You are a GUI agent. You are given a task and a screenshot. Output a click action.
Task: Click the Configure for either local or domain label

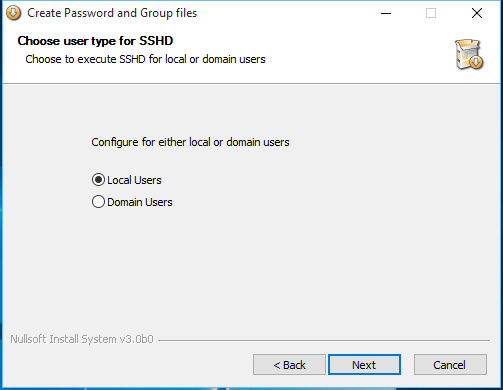pos(190,142)
